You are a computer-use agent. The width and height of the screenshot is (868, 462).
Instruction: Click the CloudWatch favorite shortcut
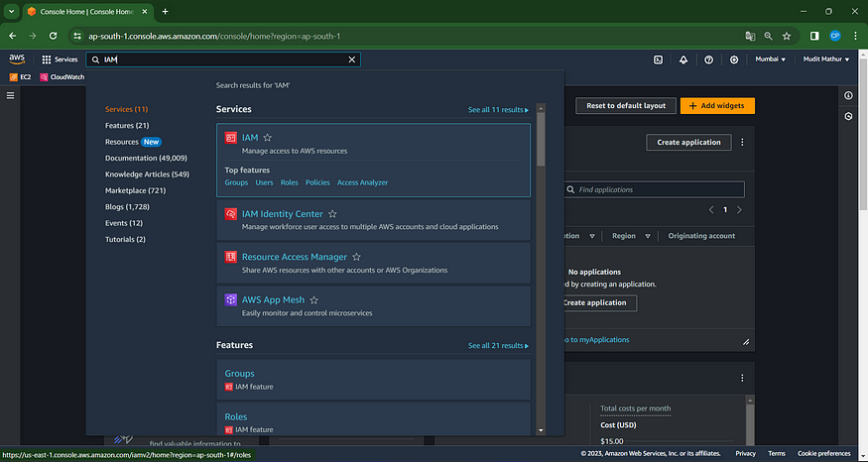(62, 77)
